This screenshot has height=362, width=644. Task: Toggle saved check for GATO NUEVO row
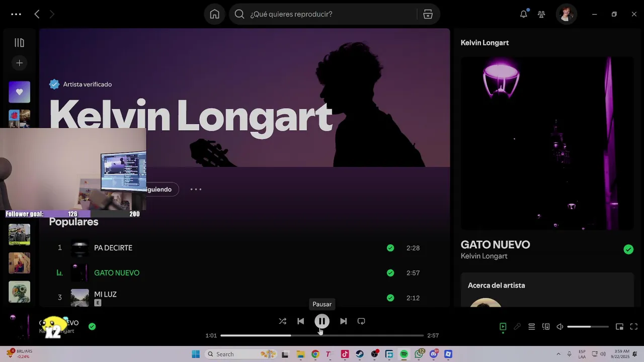coord(390,273)
